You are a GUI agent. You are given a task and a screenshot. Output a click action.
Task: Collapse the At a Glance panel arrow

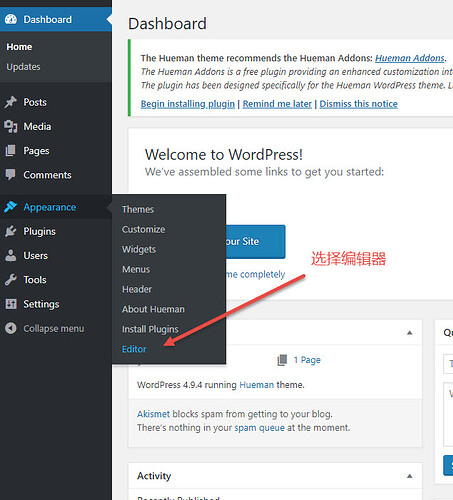tap(410, 333)
